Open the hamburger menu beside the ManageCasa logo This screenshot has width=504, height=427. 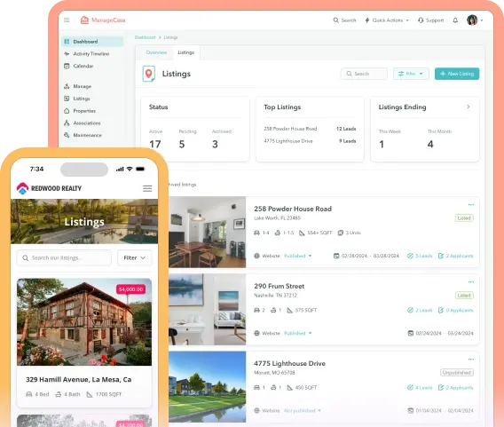(x=67, y=20)
